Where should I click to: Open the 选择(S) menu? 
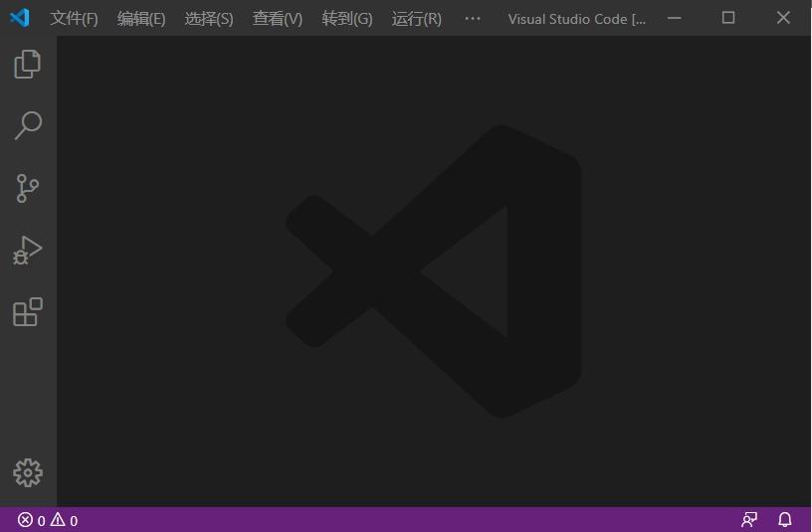point(209,19)
